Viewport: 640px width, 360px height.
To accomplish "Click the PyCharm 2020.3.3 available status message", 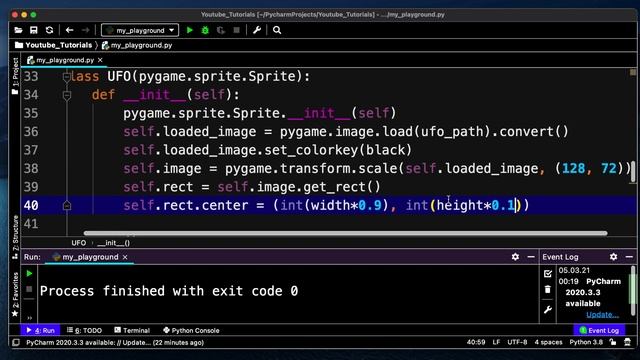I will pyautogui.click(x=115, y=342).
